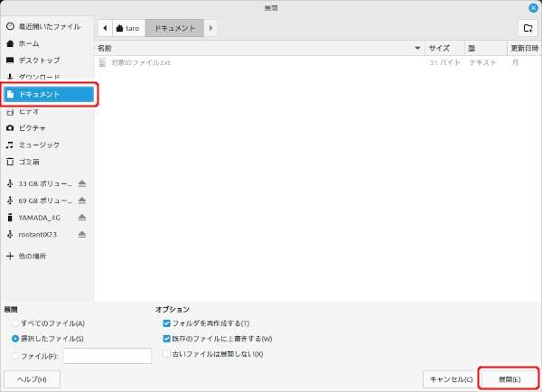Sort by 名前 column header
This screenshot has width=542, height=392.
[x=259, y=48]
